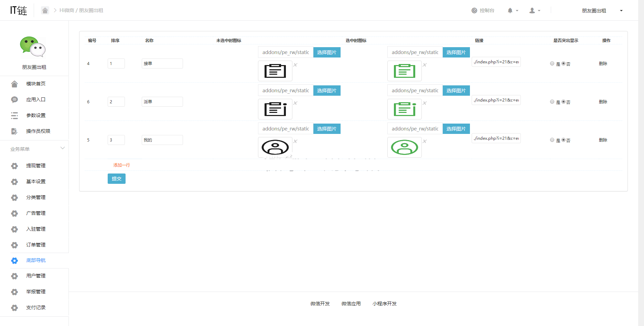Click the green 派单 clipboard thumbnail
Screen dimensions: 644x326
click(405, 109)
